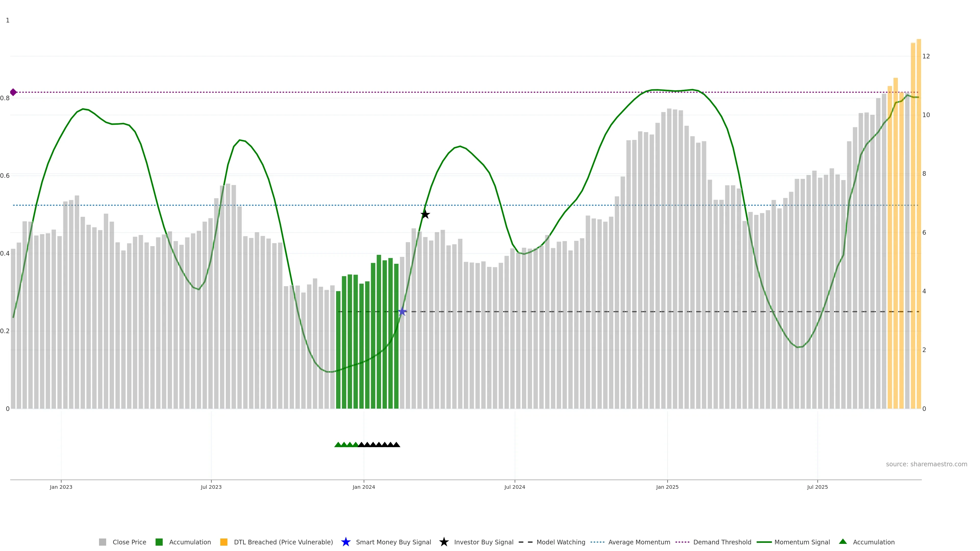Viewport: 980px width, 551px height.
Task: Click the Jan 2024 axis label
Action: click(x=364, y=487)
